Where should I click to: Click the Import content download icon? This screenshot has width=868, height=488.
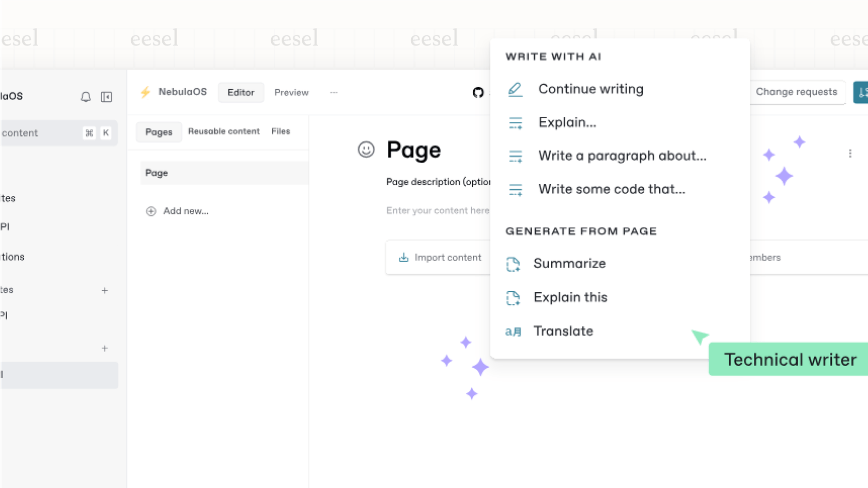[403, 257]
